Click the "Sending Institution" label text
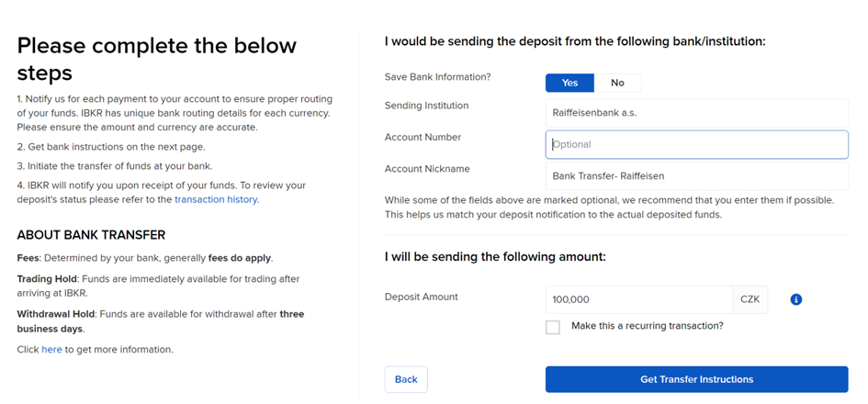The height and width of the screenshot is (404, 868). tap(426, 106)
